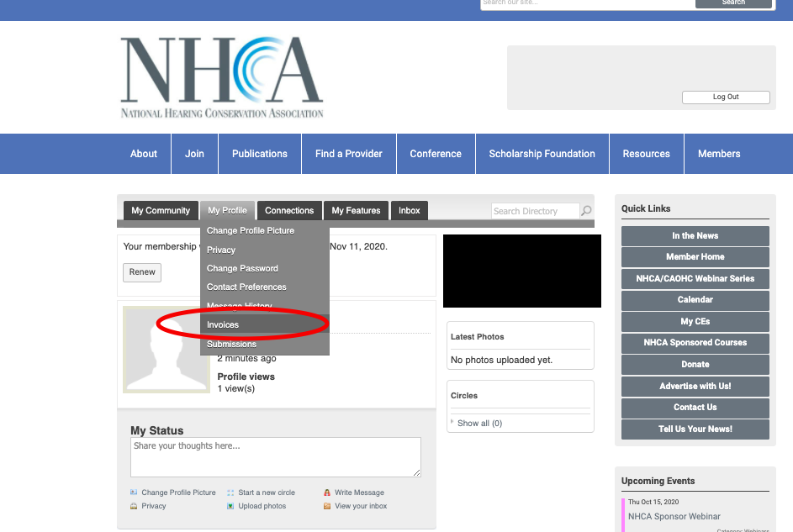Click the Donate quick link
The height and width of the screenshot is (532, 793).
(x=695, y=364)
